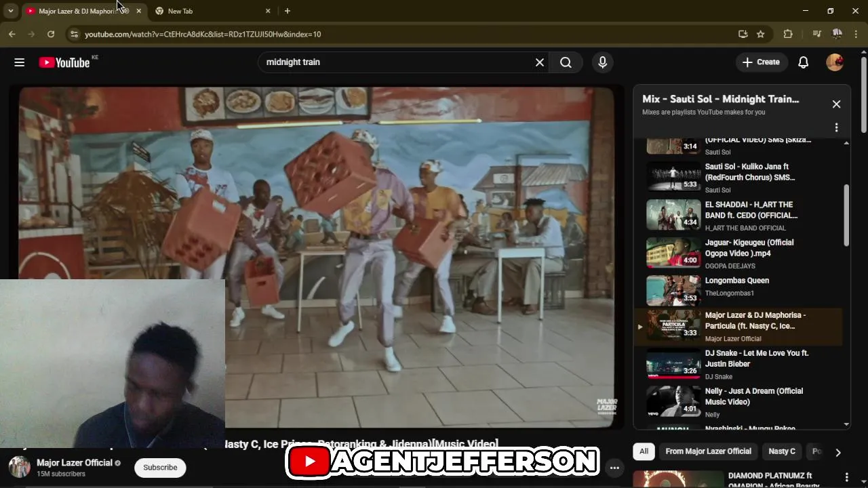The image size is (868, 488).
Task: Open the Chrome profile icon
Action: [x=837, y=34]
